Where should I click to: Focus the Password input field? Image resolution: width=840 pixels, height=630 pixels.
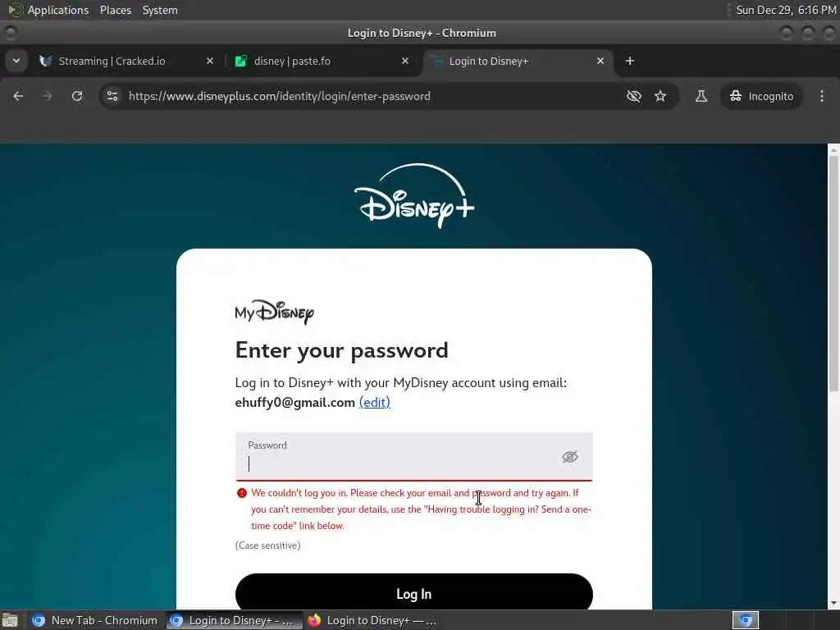[413, 456]
